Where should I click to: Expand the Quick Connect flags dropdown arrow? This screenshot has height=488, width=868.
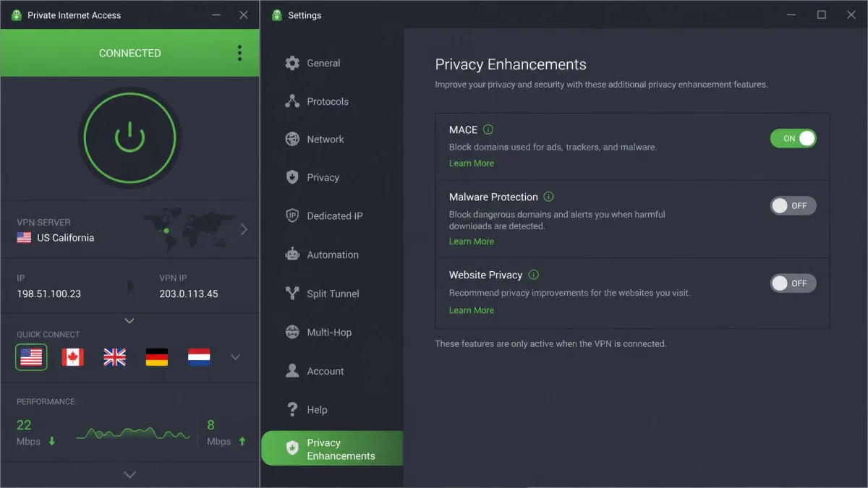click(x=235, y=357)
